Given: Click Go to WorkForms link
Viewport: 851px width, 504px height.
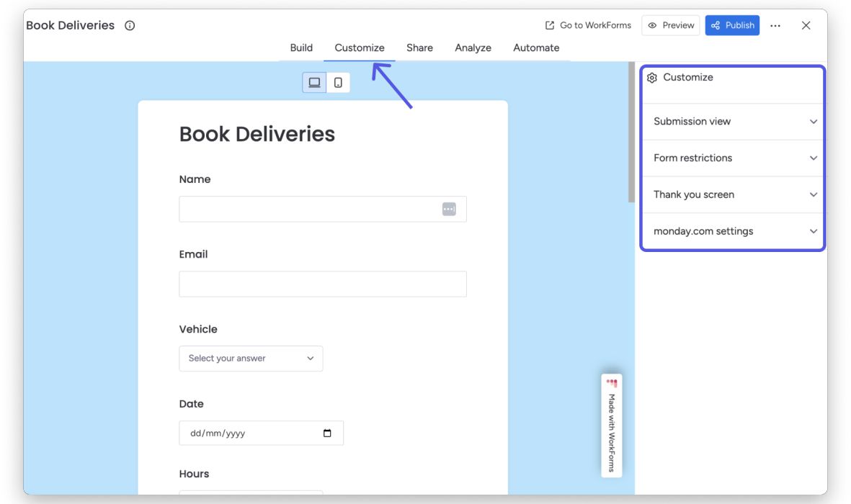Looking at the screenshot, I should tap(588, 25).
